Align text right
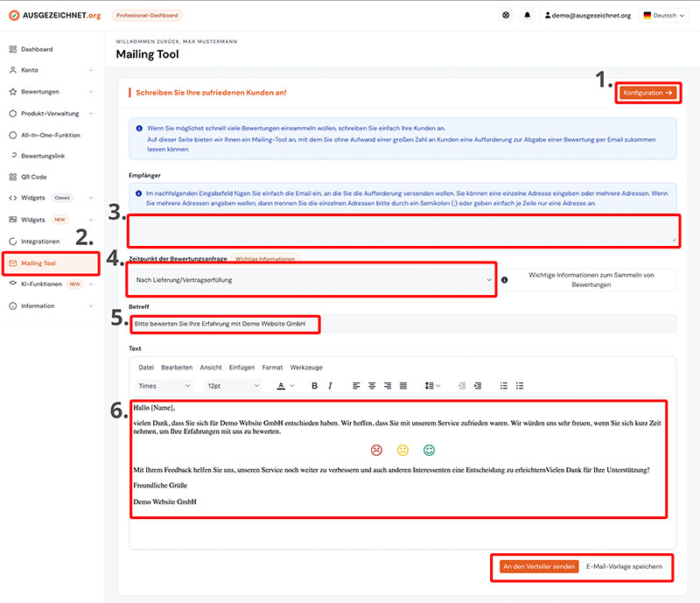Viewport: 700px width, 603px height. 388,386
